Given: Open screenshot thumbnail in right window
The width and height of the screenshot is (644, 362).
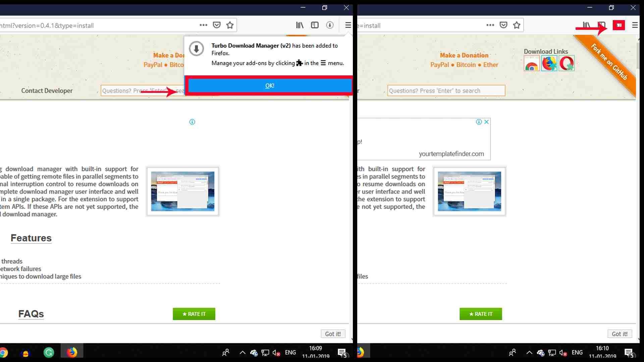Looking at the screenshot, I should [x=470, y=191].
